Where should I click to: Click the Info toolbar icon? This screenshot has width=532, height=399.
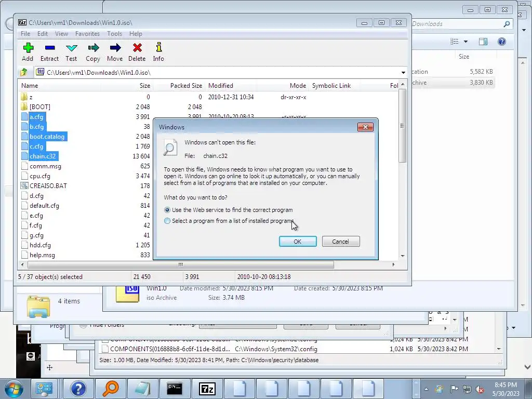click(x=158, y=47)
